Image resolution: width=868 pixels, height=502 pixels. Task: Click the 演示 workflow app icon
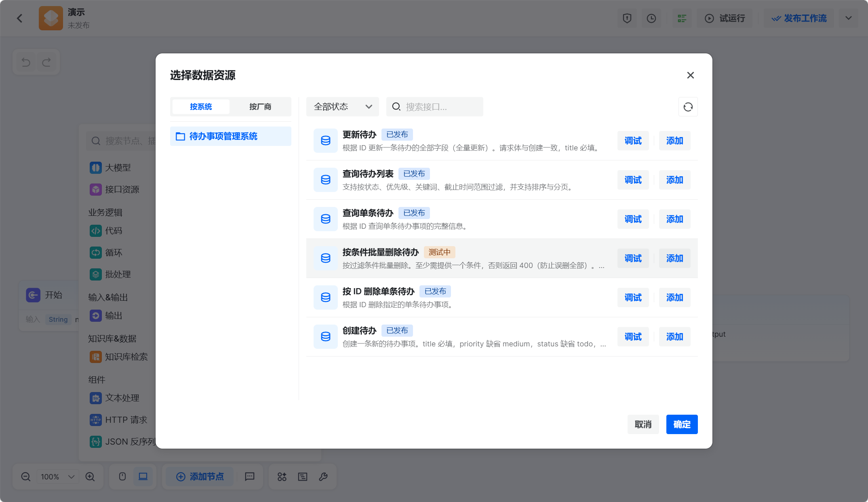pos(51,18)
